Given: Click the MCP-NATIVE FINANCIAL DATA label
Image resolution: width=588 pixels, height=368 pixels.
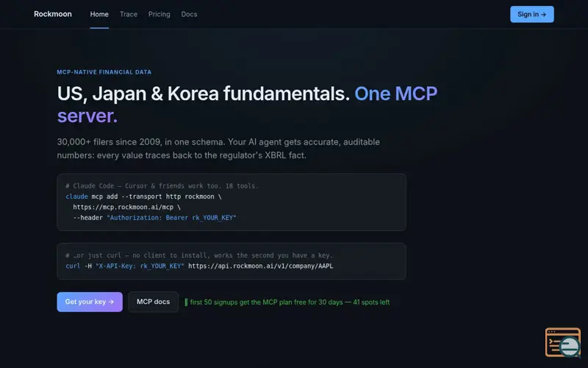Looking at the screenshot, I should click(104, 72).
